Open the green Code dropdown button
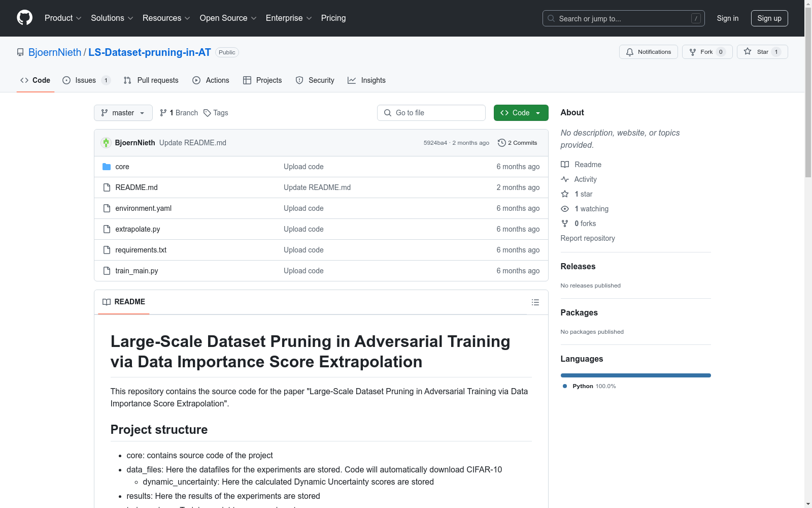The image size is (812, 508). coord(521,113)
